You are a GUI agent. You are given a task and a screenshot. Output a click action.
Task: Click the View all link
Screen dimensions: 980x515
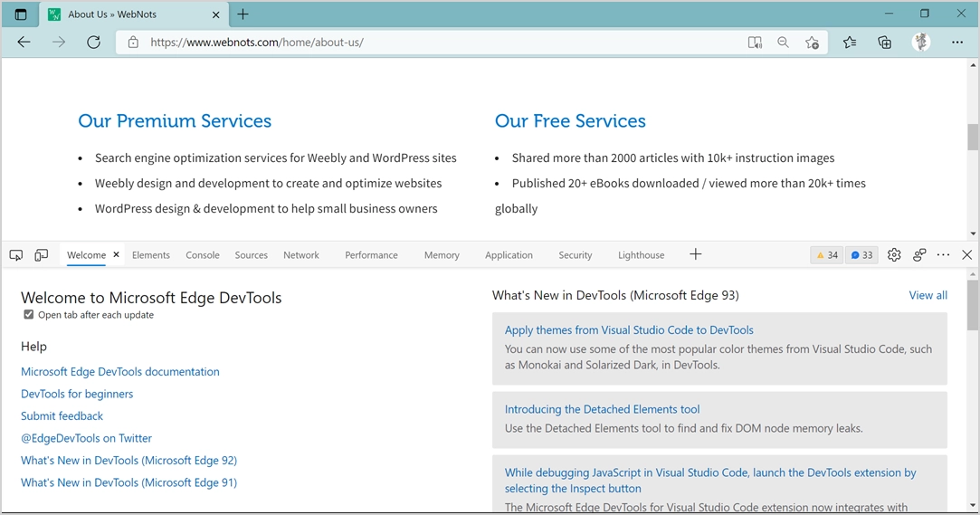[928, 295]
